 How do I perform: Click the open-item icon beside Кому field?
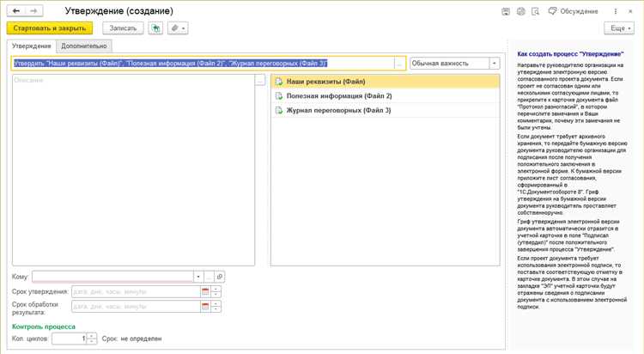(220, 277)
